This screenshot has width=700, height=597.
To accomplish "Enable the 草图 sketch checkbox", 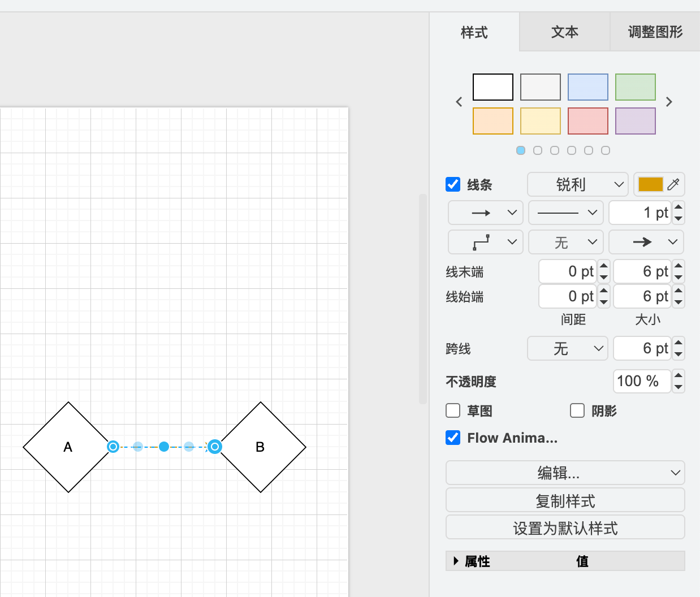I will (x=453, y=410).
